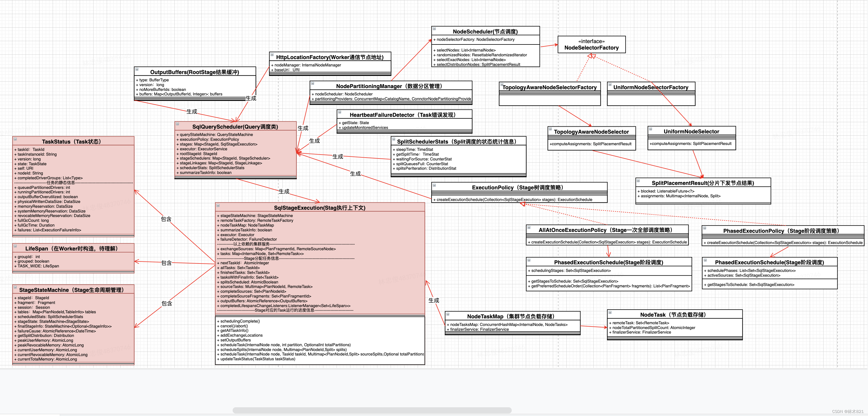Screen dimensions: 868x416
Task: Collapse the SqlQueryScheduler class box
Action: pyautogui.click(x=177, y=124)
